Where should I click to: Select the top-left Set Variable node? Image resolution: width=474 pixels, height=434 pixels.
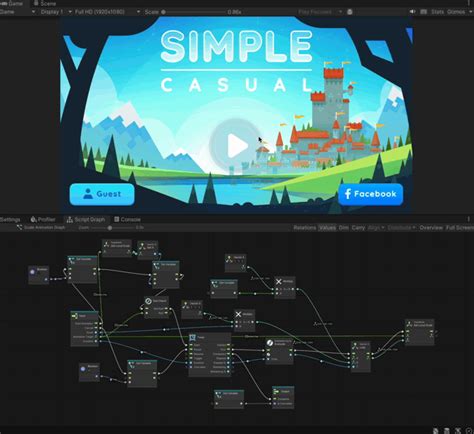click(82, 269)
